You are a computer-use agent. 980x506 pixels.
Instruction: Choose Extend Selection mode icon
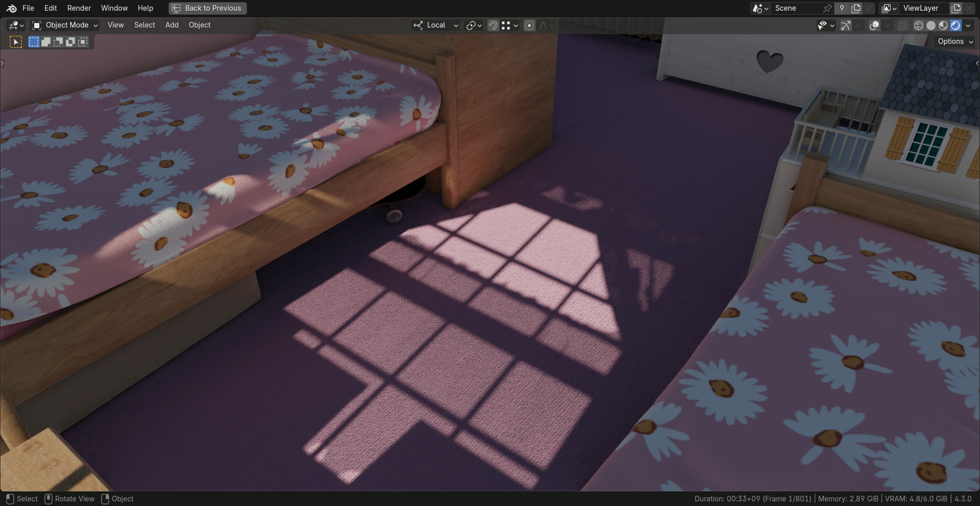[46, 42]
